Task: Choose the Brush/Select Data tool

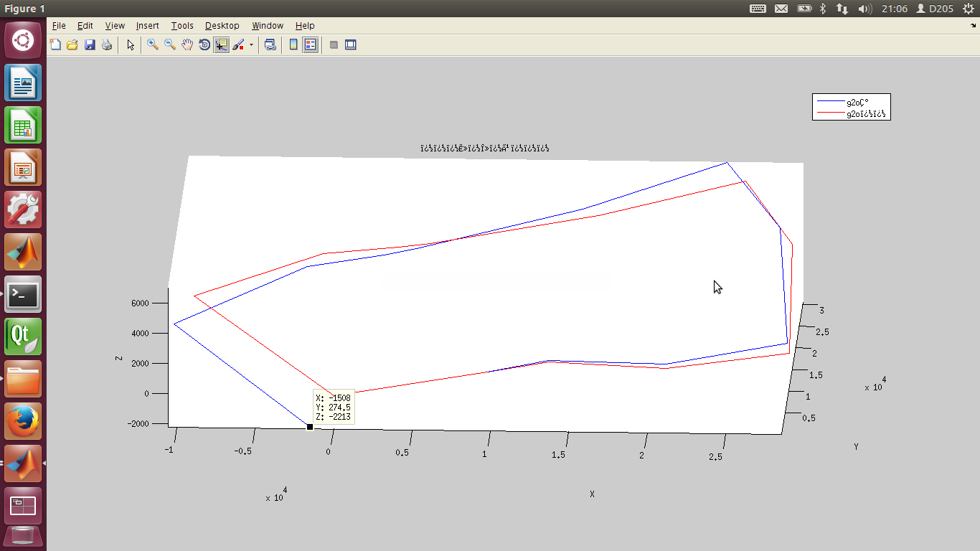Action: 238,44
